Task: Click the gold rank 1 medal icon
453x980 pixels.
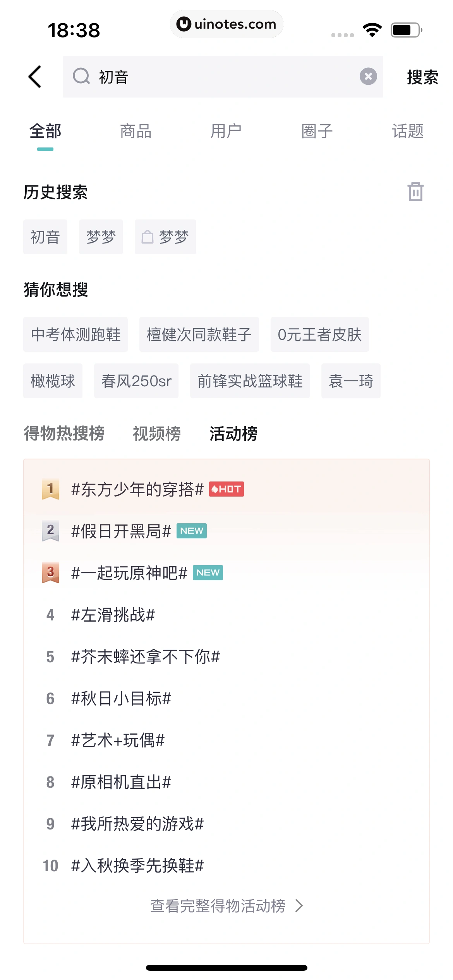Action: coord(50,489)
